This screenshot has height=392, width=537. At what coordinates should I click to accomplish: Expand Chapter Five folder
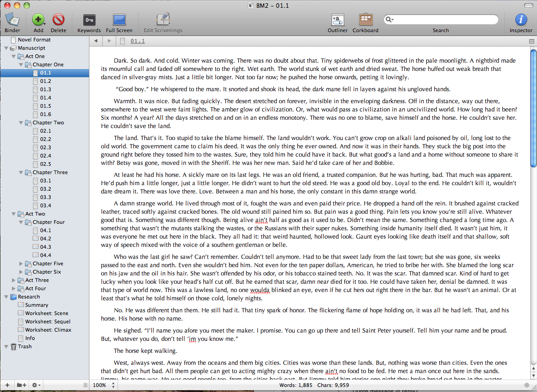21,263
